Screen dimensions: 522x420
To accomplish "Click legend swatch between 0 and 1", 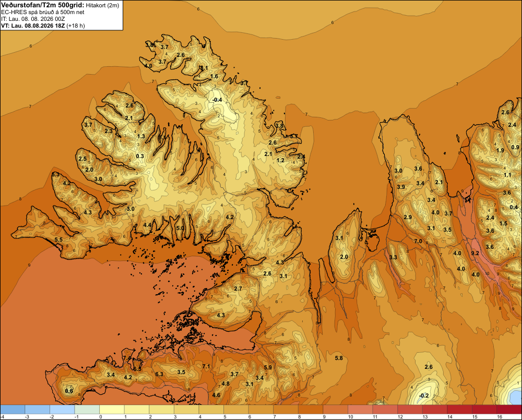I will [x=112, y=410].
